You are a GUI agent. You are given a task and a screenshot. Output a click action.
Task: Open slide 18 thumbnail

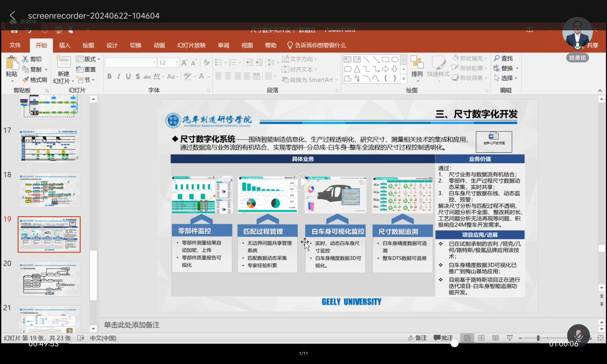tap(49, 190)
